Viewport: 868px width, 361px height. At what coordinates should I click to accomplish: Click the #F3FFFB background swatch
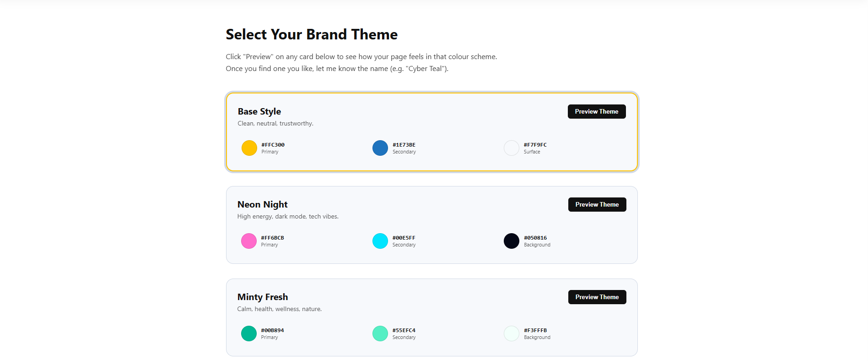coord(512,334)
